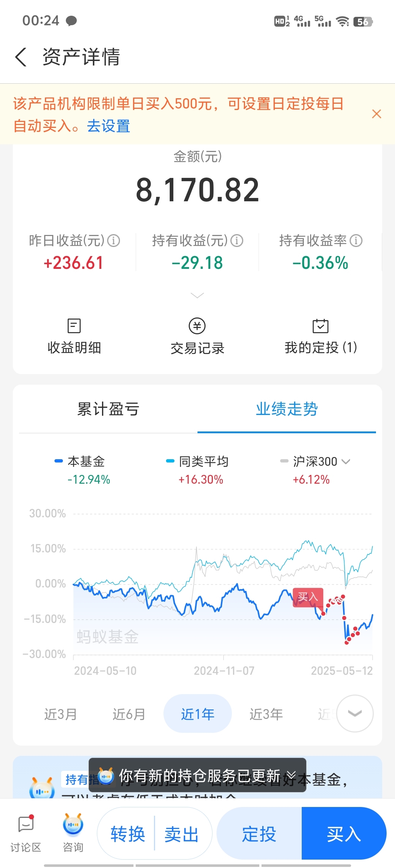Viewport: 395px width, 868px height.
Task: Select the 业绩走势 tab
Action: click(x=287, y=409)
